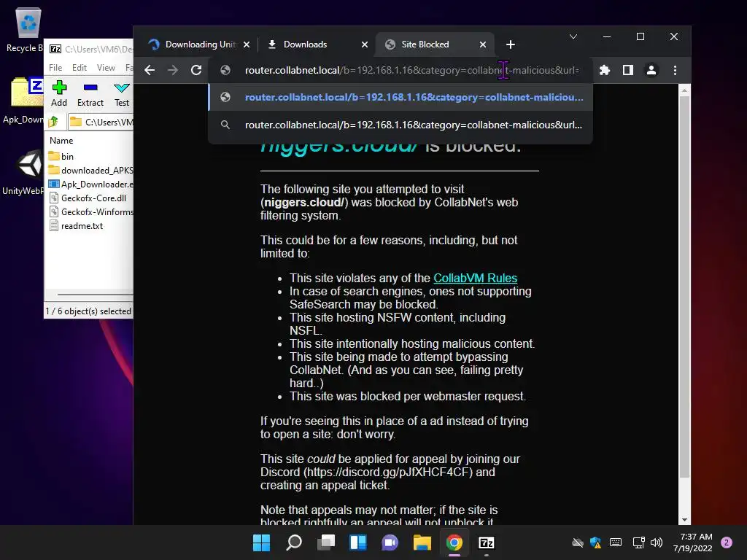The width and height of the screenshot is (747, 560).
Task: Expand Chrome's tab search chevron
Action: pyautogui.click(x=573, y=36)
